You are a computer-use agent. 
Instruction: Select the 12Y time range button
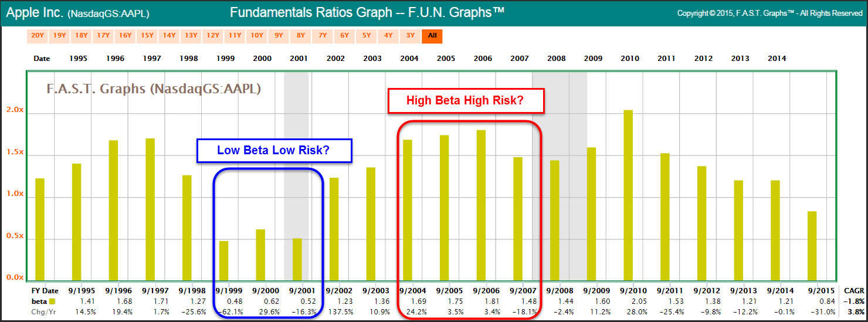(x=213, y=36)
